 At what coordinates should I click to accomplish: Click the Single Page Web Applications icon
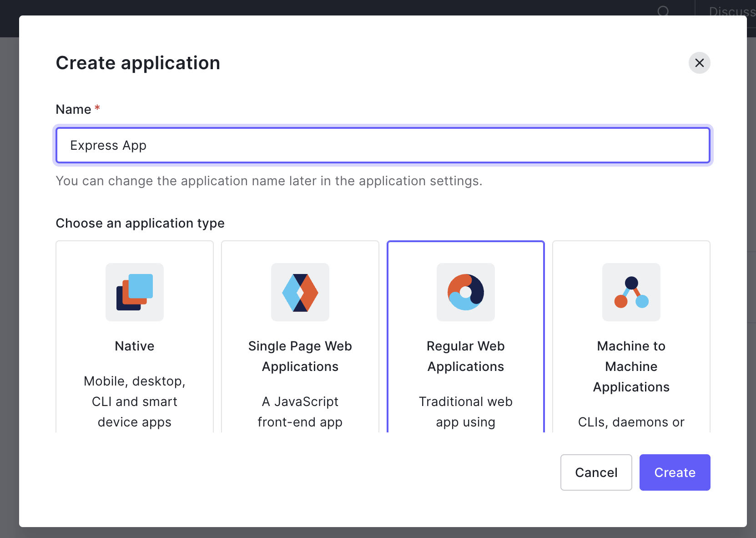(x=300, y=292)
